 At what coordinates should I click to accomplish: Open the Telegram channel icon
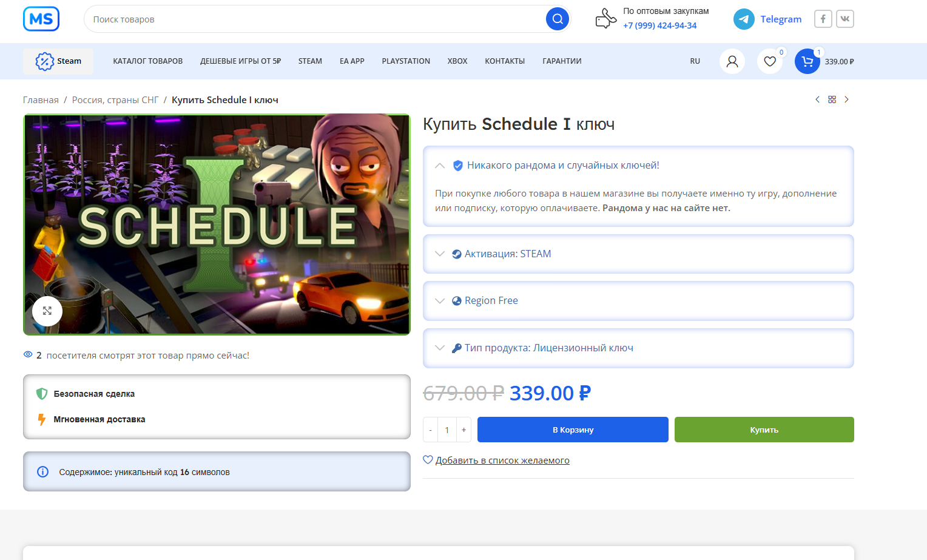pos(744,19)
